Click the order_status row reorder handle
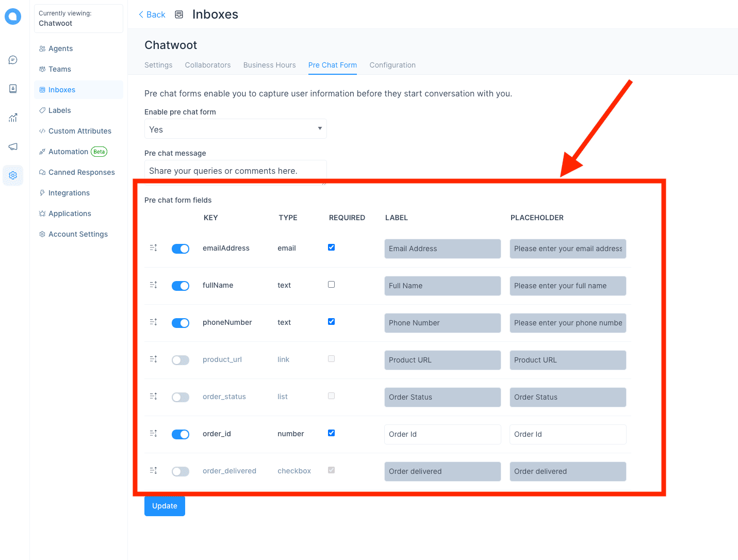The width and height of the screenshot is (738, 560). (x=153, y=397)
